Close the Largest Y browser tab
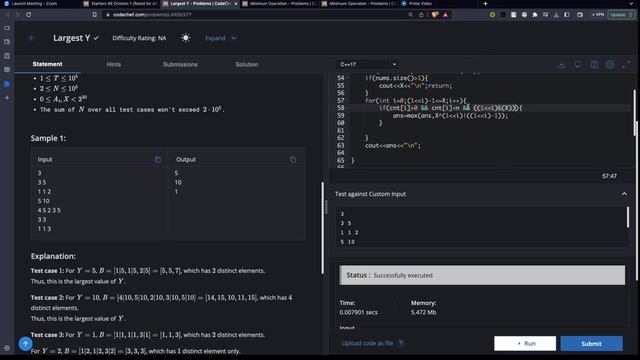This screenshot has width=640, height=360. point(236,4)
